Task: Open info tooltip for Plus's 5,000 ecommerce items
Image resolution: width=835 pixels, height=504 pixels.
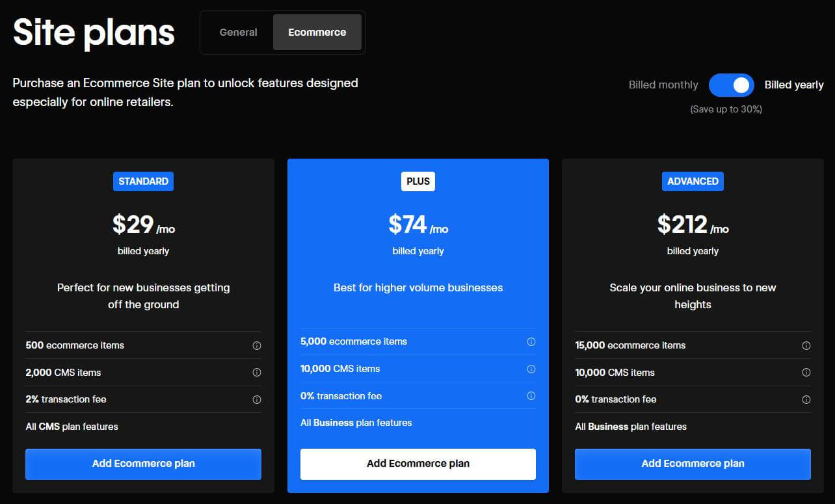Action: [x=531, y=341]
